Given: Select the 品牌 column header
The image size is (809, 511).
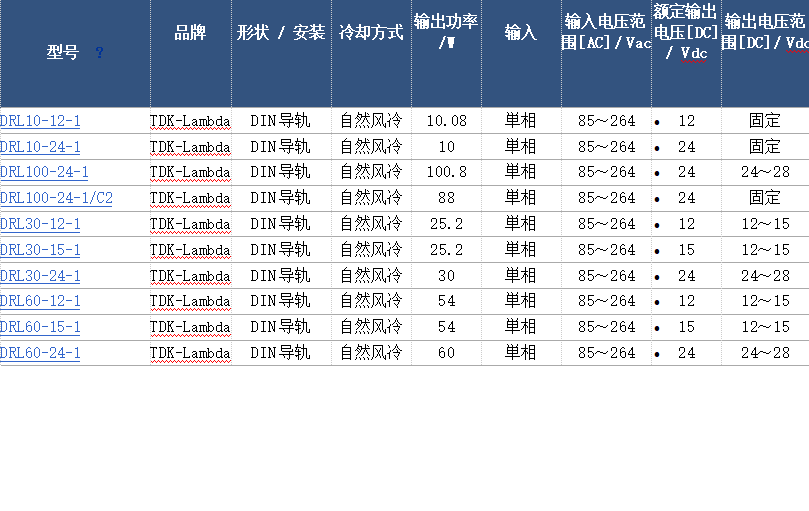Looking at the screenshot, I should click(x=190, y=33).
